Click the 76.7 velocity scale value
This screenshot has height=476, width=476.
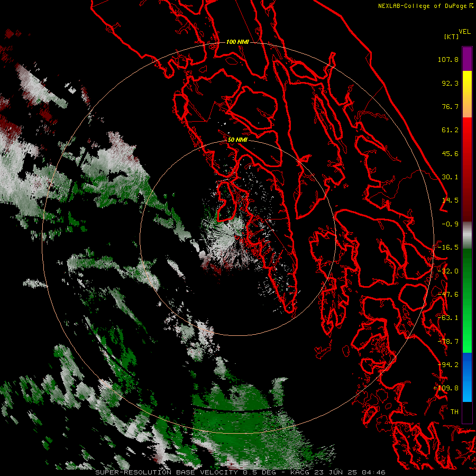pos(450,106)
